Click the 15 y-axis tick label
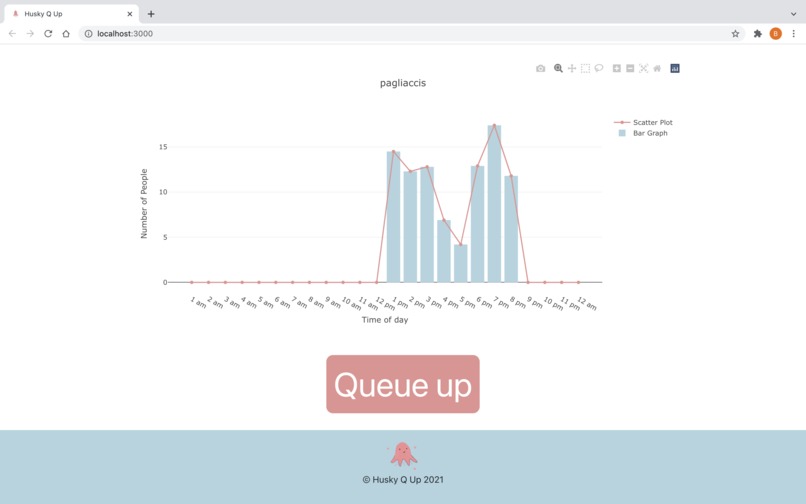Viewport: 806px width, 504px height. 163,147
